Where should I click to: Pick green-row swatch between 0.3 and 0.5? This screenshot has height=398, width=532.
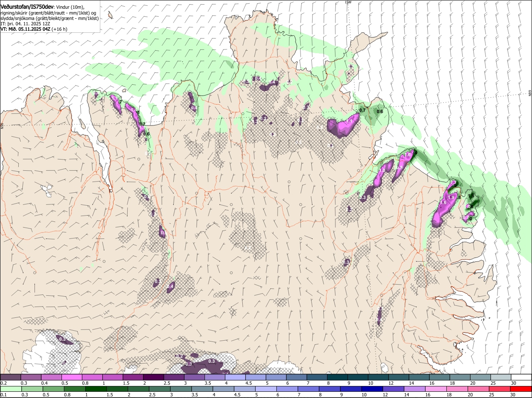tap(32, 389)
